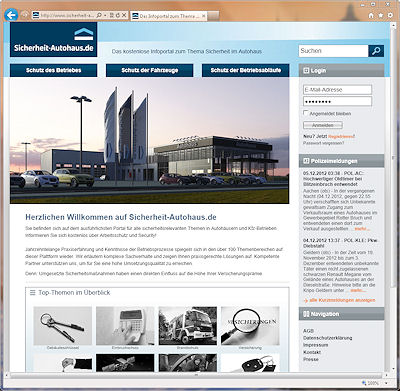Open the browser tools gear icon
The height and width of the screenshot is (391, 400).
coord(390,15)
